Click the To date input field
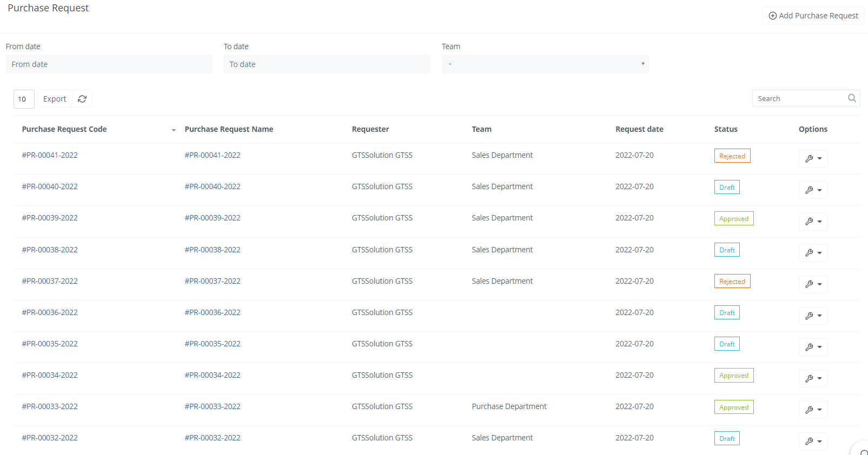 click(327, 64)
